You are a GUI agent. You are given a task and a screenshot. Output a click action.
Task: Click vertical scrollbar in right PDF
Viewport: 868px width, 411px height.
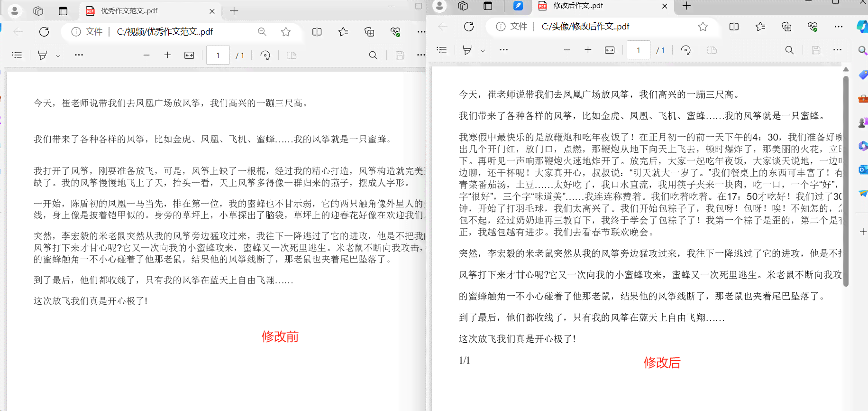pyautogui.click(x=846, y=181)
